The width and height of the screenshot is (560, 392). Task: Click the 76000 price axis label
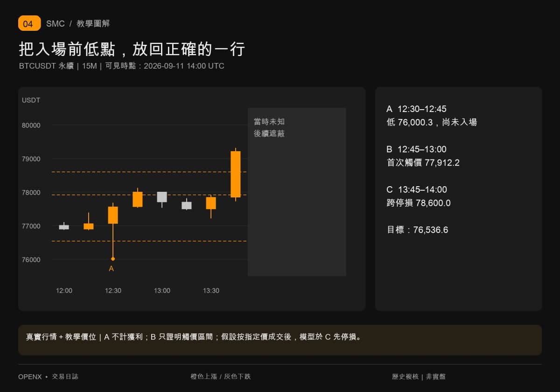click(31, 259)
